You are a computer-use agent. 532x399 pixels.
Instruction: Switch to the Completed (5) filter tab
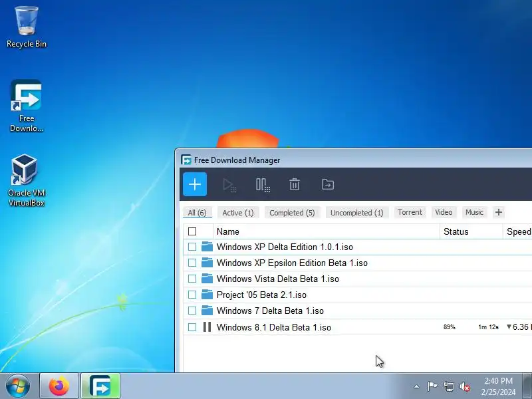tap(292, 213)
